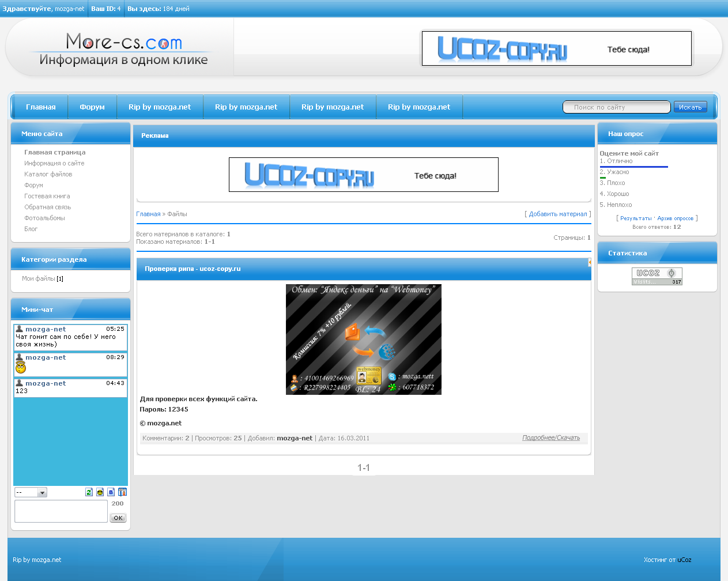Click the uCoz hosting link in footer
This screenshot has height=581, width=728.
pyautogui.click(x=684, y=560)
